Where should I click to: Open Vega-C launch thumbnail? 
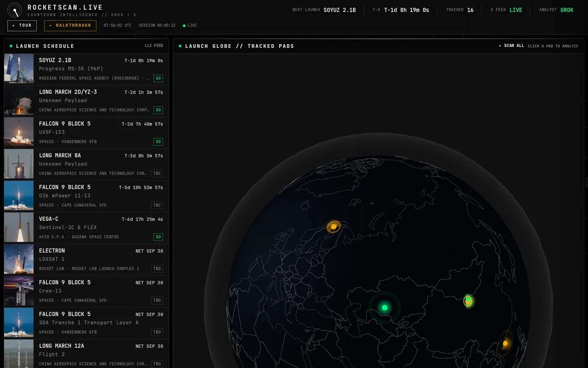click(x=19, y=227)
